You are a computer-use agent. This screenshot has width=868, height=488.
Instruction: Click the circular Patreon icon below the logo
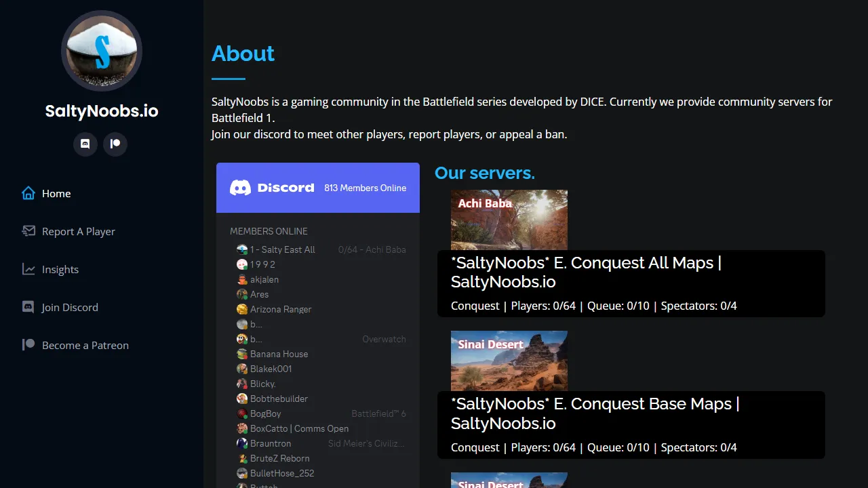point(115,144)
